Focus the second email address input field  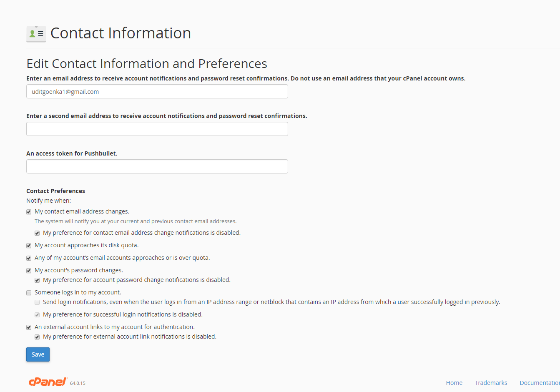[157, 129]
